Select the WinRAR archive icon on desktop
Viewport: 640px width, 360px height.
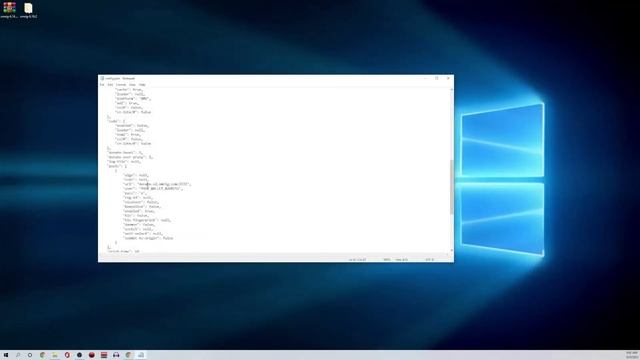(x=9, y=10)
